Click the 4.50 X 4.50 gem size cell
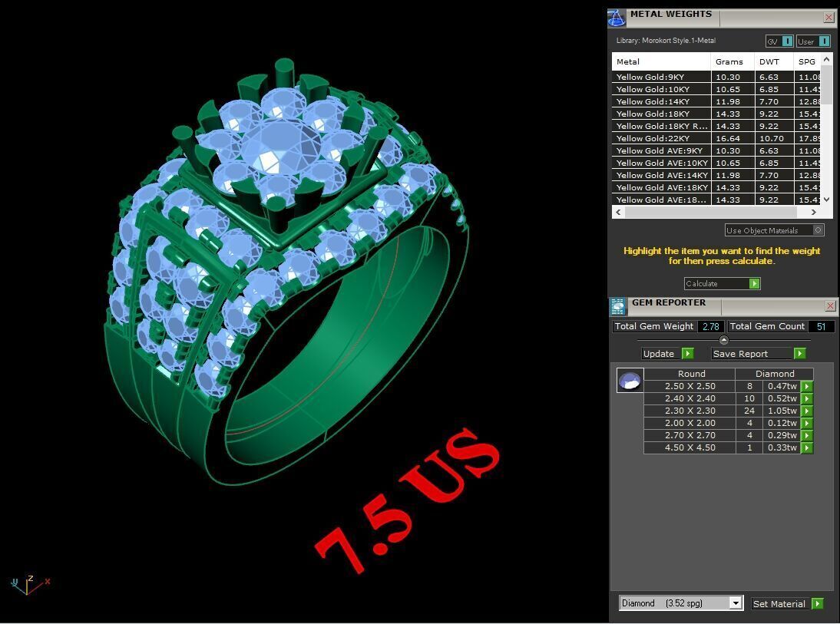Screen dimensions: 840x624 coord(690,447)
